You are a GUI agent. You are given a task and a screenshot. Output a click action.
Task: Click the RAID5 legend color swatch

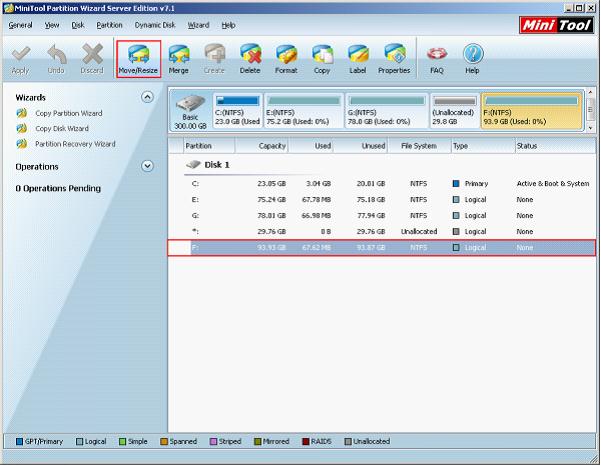(x=305, y=441)
